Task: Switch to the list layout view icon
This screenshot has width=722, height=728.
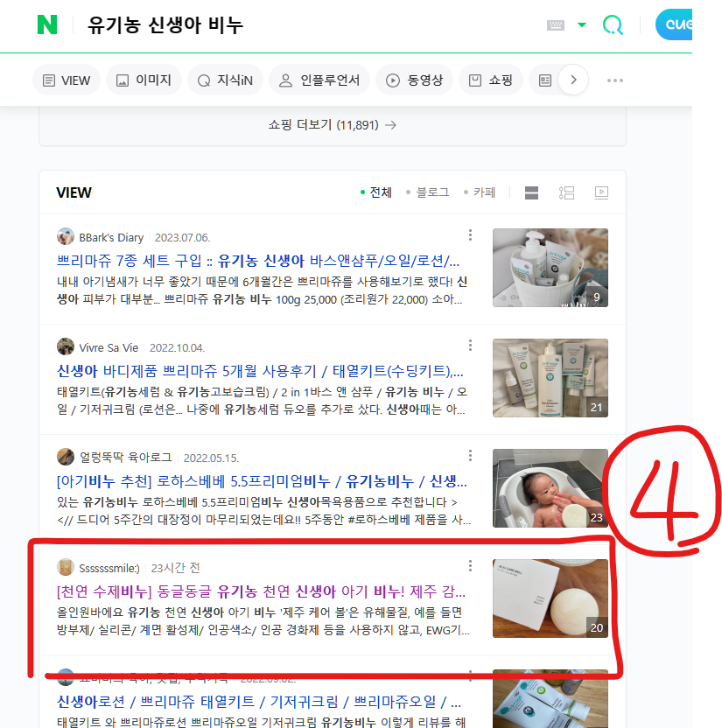Action: coord(566,192)
